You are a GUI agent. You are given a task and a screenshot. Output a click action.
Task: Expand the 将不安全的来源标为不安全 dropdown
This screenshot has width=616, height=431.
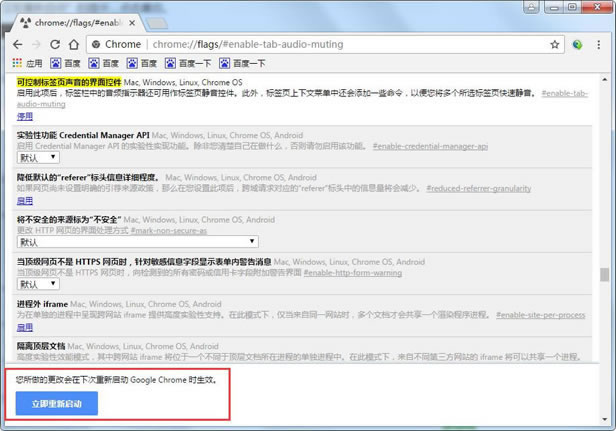(x=137, y=241)
